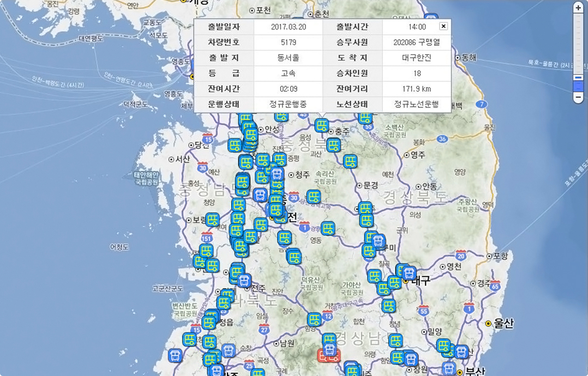588x376 pixels.
Task: Select the white bus marker left of 대구
Action: coord(409,273)
